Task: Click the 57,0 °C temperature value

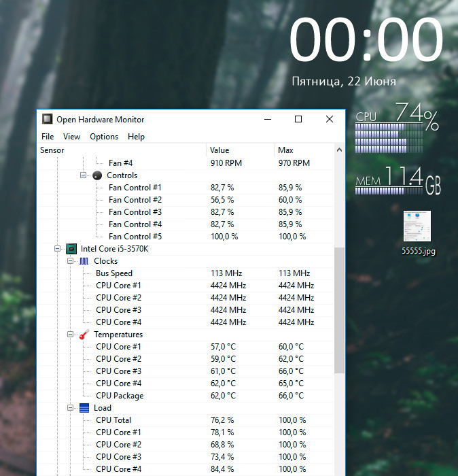Action: tap(223, 347)
